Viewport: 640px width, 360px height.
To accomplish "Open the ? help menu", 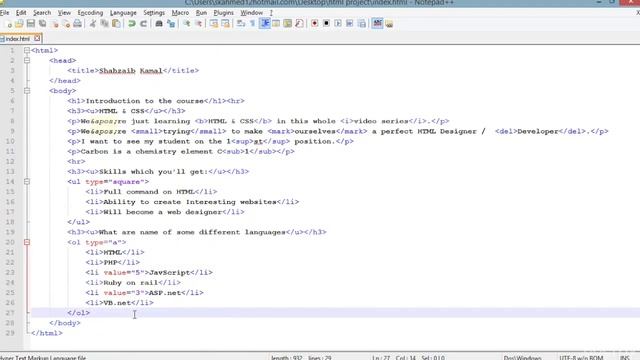I will click(271, 13).
